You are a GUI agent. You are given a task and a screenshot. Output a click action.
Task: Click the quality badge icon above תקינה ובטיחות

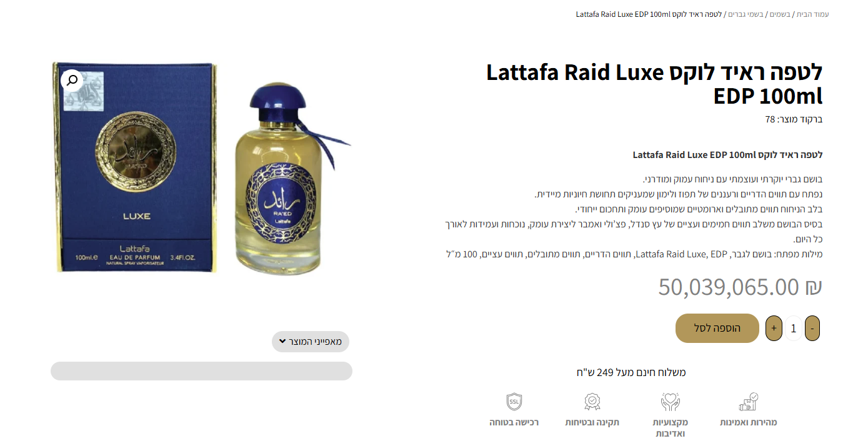pyautogui.click(x=592, y=402)
